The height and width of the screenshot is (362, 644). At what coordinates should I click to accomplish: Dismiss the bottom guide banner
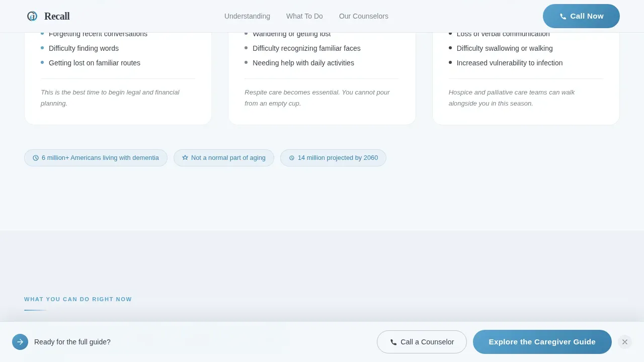point(625,342)
